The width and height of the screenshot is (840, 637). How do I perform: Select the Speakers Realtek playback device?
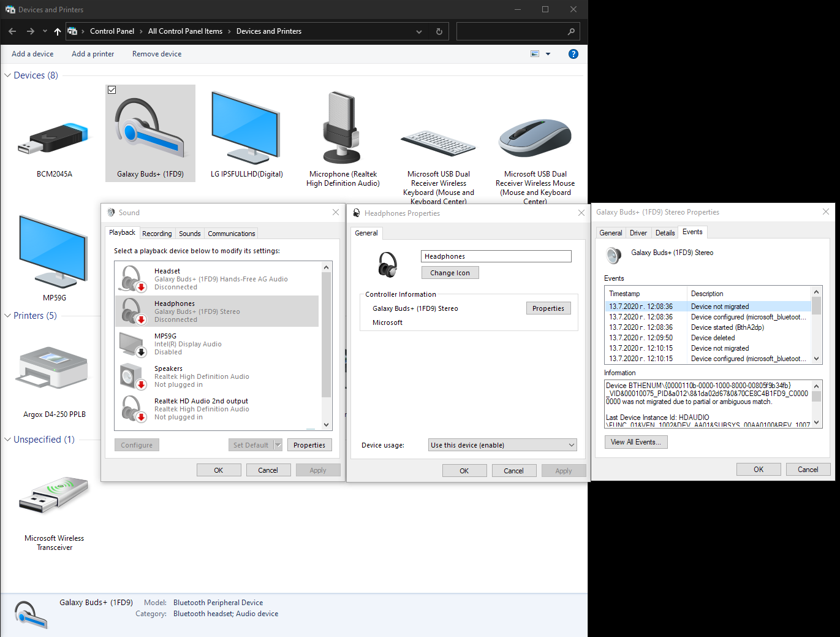(217, 376)
